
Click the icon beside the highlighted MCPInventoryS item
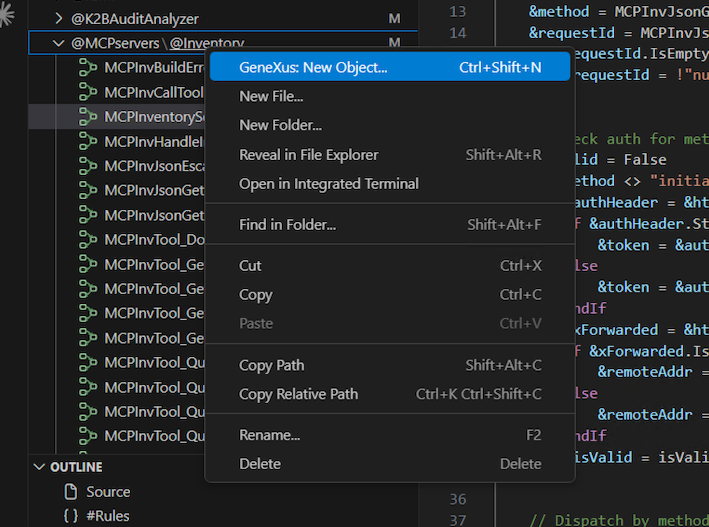click(88, 117)
